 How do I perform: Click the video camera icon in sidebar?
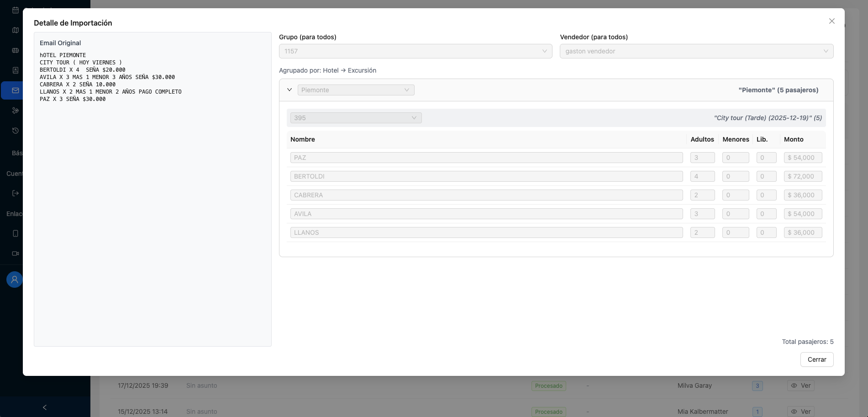pyautogui.click(x=16, y=253)
